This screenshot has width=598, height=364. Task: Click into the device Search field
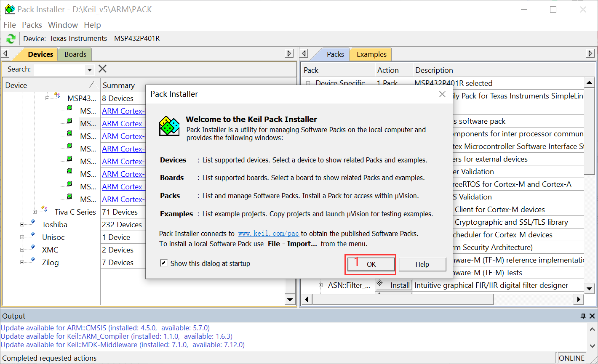click(59, 69)
